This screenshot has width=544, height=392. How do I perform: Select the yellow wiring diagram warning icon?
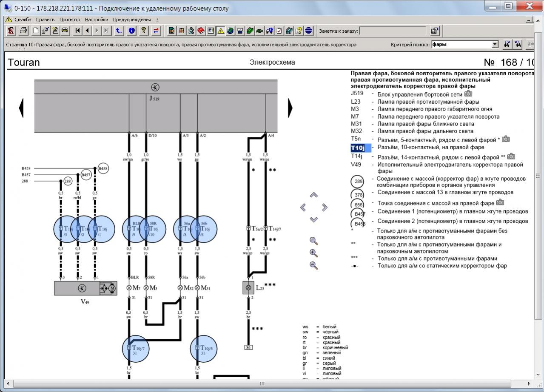(x=221, y=31)
